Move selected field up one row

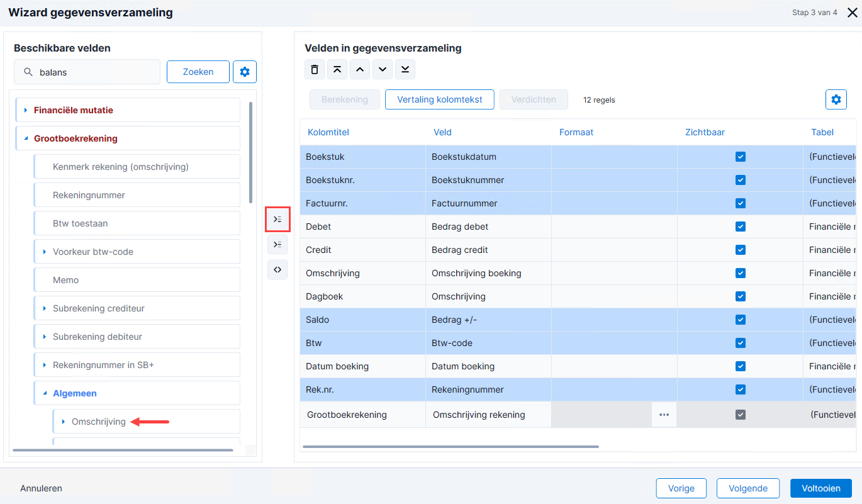360,69
